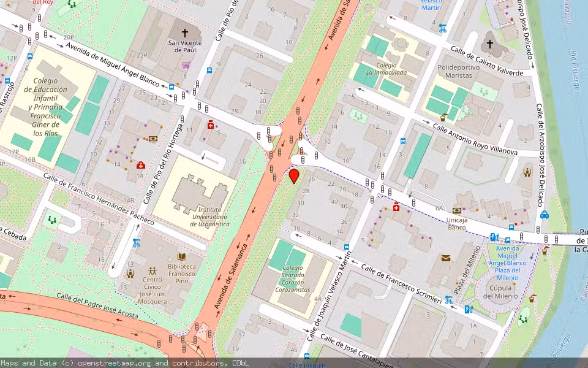Select the drinking fountain icon near Polideportivo Maristas
Image resolution: width=588 pixels, height=368 pixels.
[444, 117]
